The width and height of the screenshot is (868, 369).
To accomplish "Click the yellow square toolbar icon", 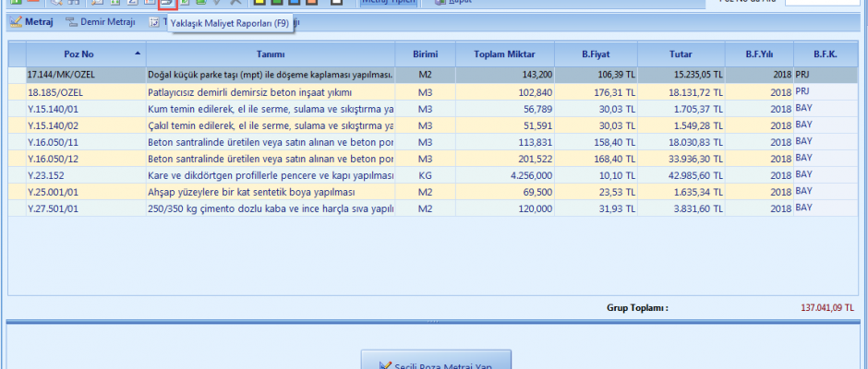I will [x=261, y=3].
